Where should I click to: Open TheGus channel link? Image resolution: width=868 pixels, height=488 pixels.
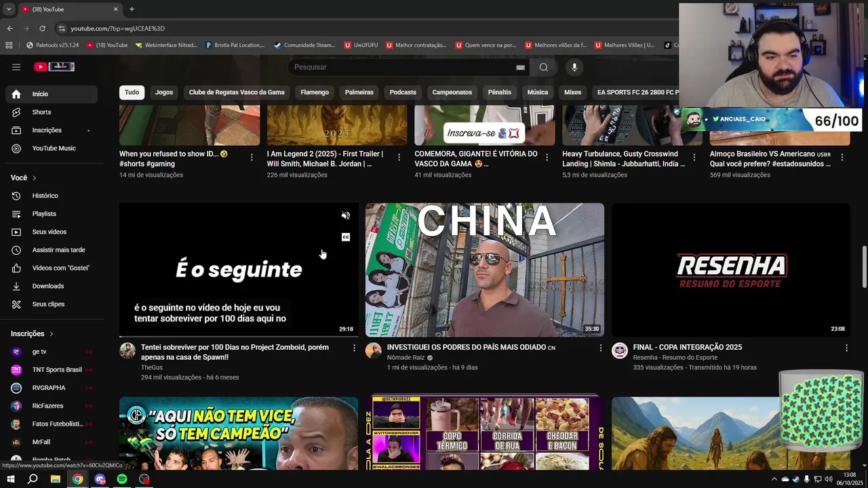pyautogui.click(x=152, y=367)
